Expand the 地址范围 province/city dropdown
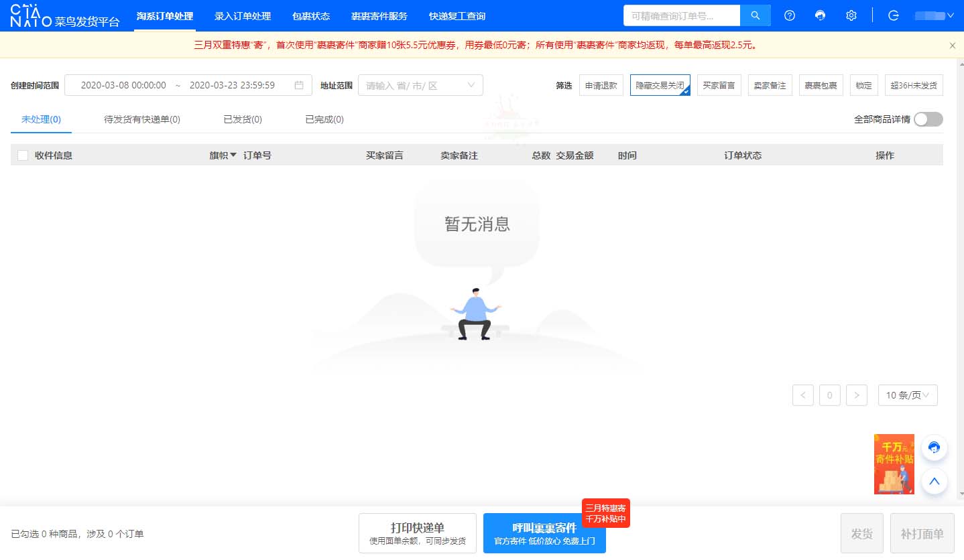 coord(420,85)
